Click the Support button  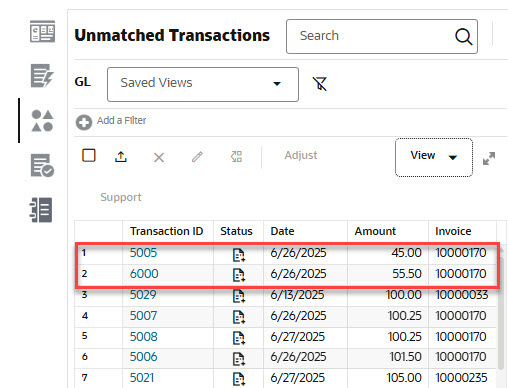coord(121,197)
